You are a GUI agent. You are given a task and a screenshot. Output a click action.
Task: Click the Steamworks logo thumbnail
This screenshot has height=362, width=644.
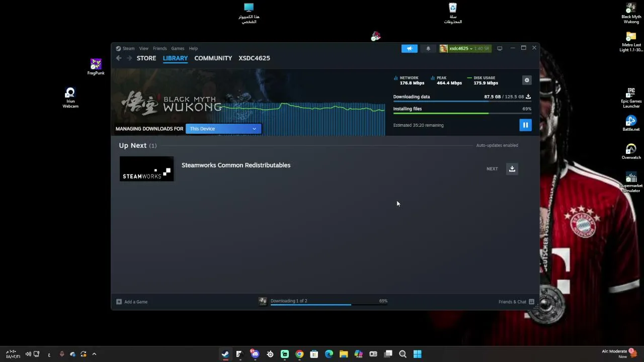[146, 169]
